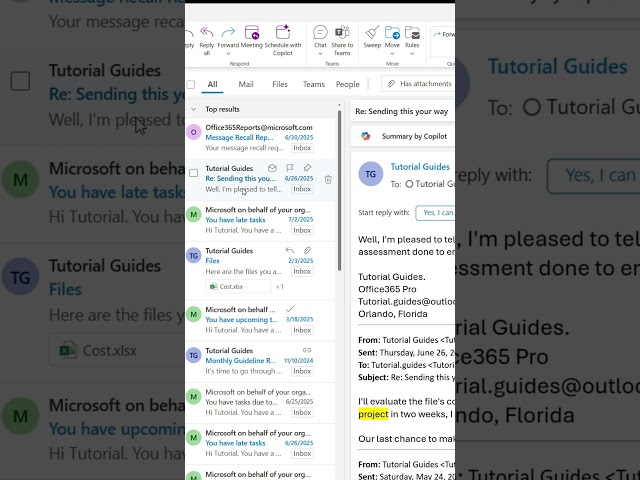Click the message list scrollbar

pos(339,190)
